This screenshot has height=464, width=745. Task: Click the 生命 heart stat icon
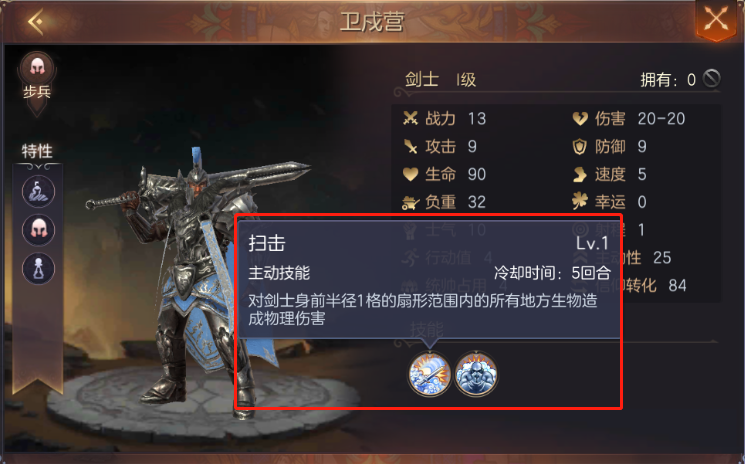[x=411, y=174]
